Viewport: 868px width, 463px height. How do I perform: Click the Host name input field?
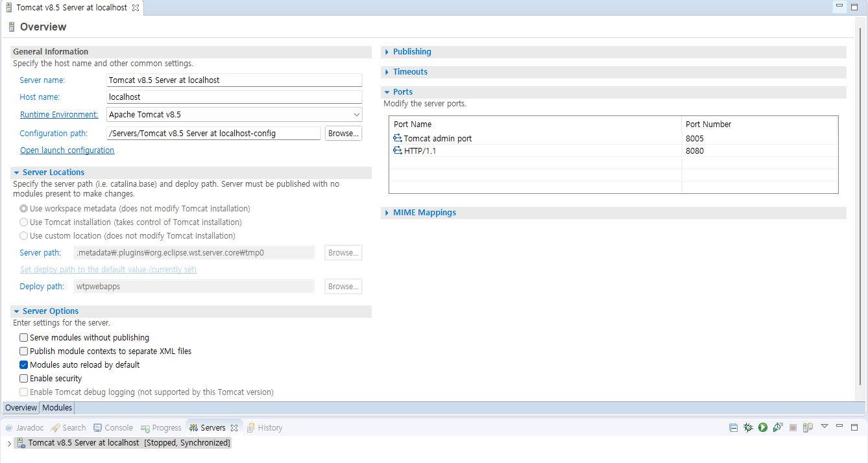click(x=234, y=97)
